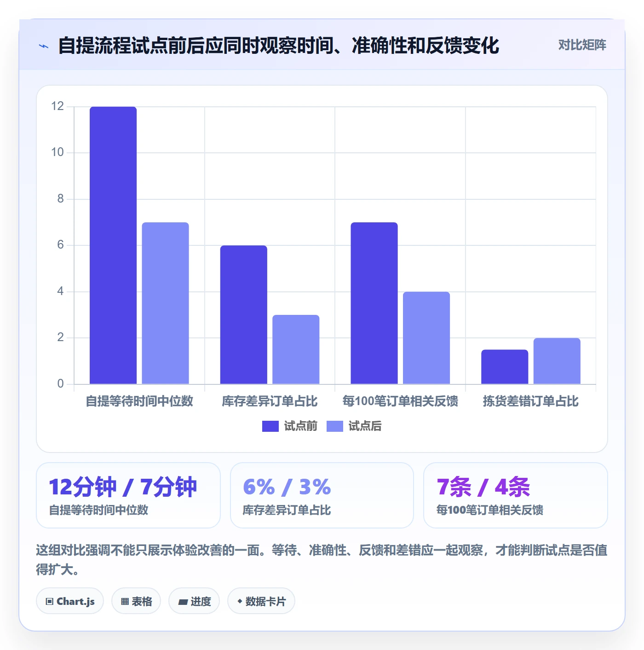Screen dimensions: 644x650
Task: Click the 试点前 bar for 每100笔订单相关反馈
Action: tap(374, 303)
